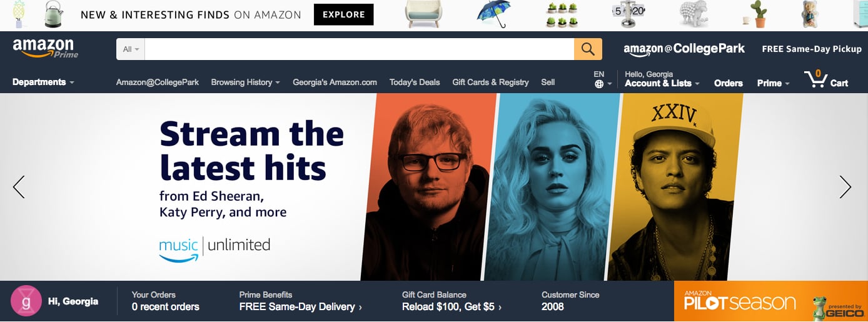Click the EXPLORE button
This screenshot has height=322, width=868.
(343, 14)
